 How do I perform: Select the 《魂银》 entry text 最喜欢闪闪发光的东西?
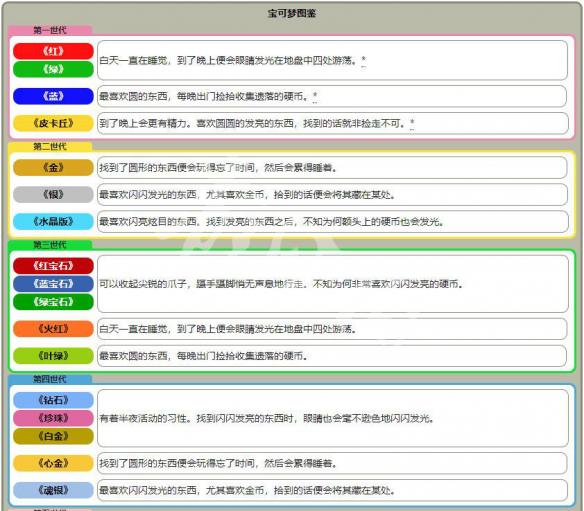(247, 491)
